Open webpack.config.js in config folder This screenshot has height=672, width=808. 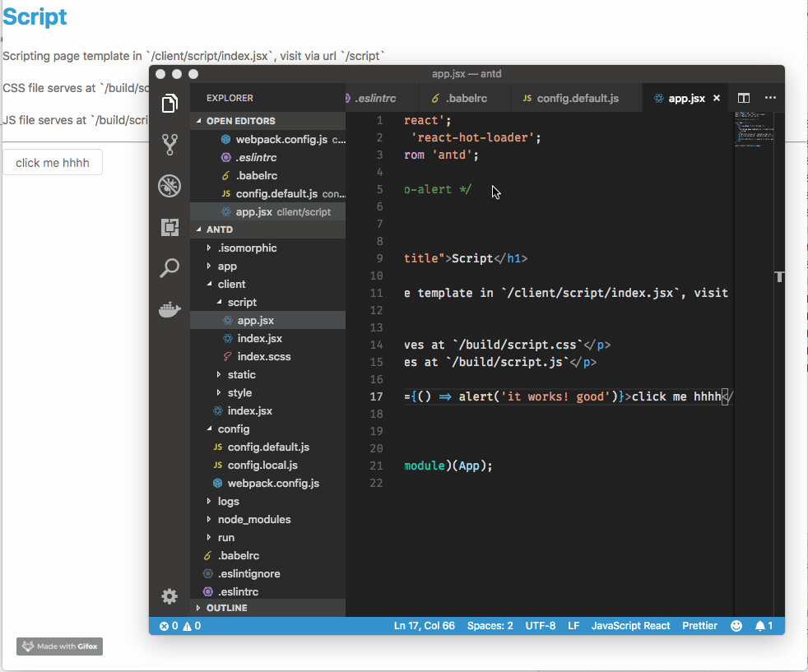point(268,483)
